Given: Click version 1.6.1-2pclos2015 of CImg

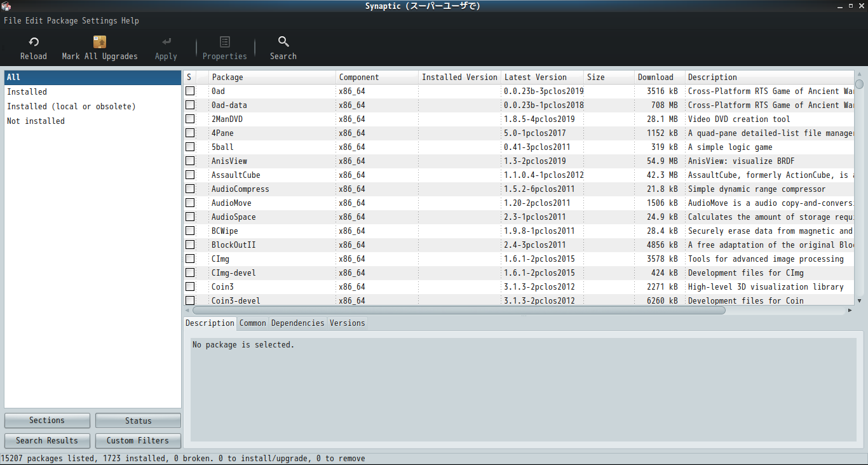Looking at the screenshot, I should point(539,259).
